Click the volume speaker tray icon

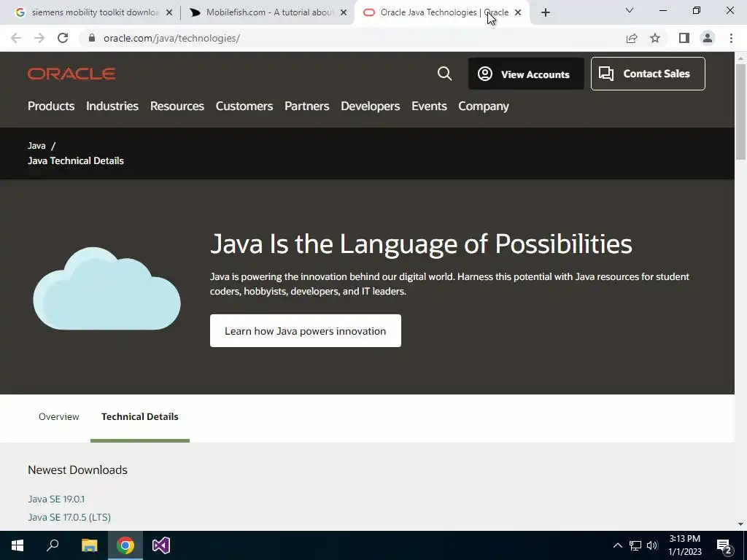[652, 545]
